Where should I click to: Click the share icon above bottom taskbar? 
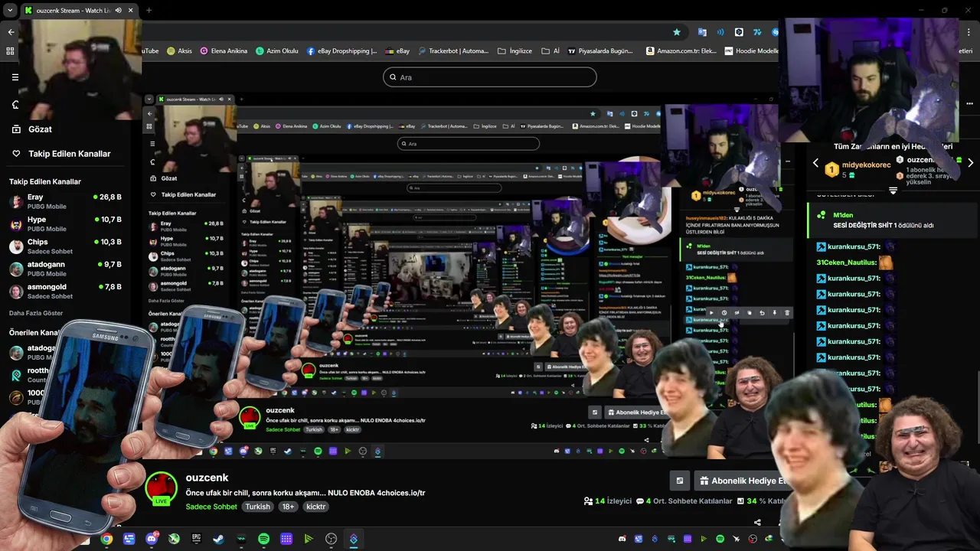coord(757,523)
